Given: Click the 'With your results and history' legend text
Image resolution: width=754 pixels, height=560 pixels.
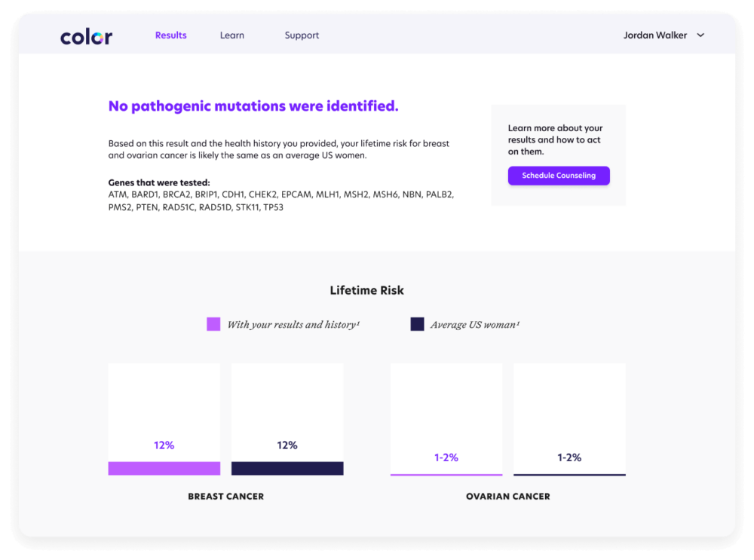Looking at the screenshot, I should coord(293,323).
